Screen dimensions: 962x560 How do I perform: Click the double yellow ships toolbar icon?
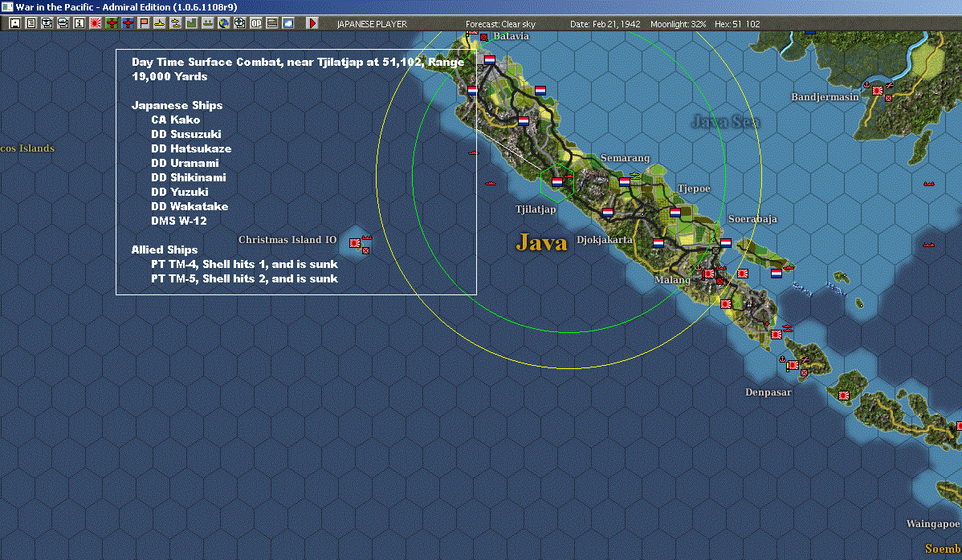pos(176,23)
